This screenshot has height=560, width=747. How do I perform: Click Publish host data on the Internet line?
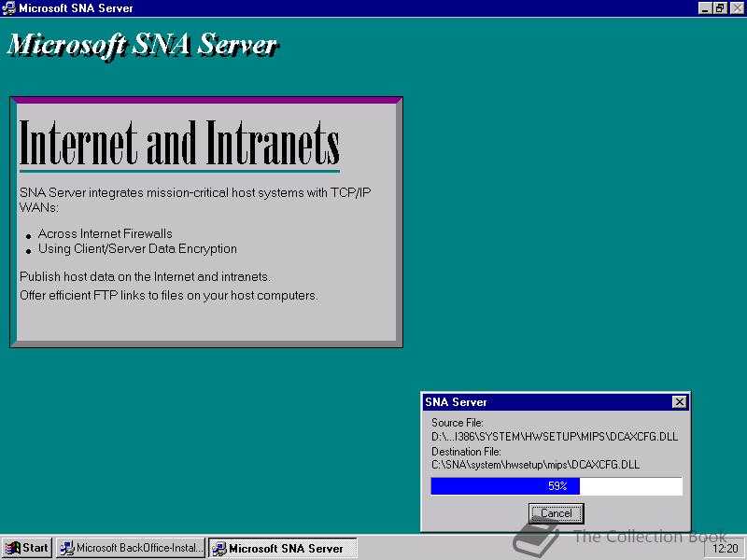(146, 276)
